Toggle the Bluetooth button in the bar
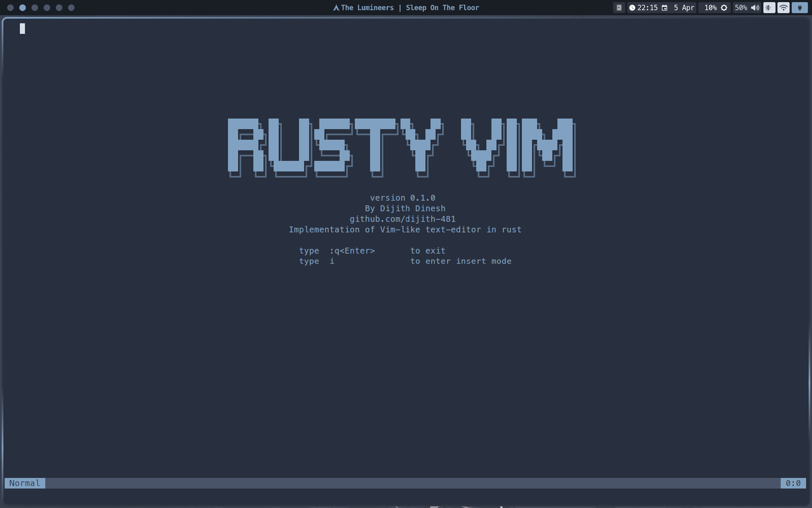This screenshot has height=508, width=812. (x=769, y=8)
